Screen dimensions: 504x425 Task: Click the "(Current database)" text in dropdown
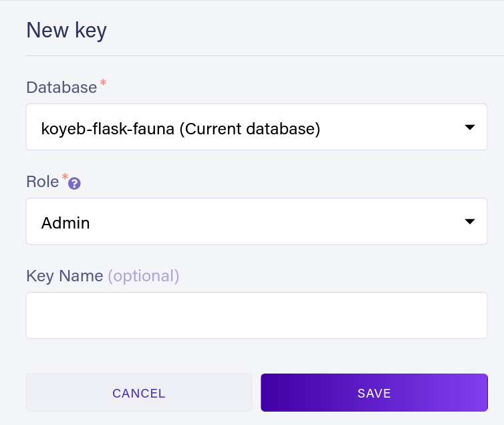point(249,128)
